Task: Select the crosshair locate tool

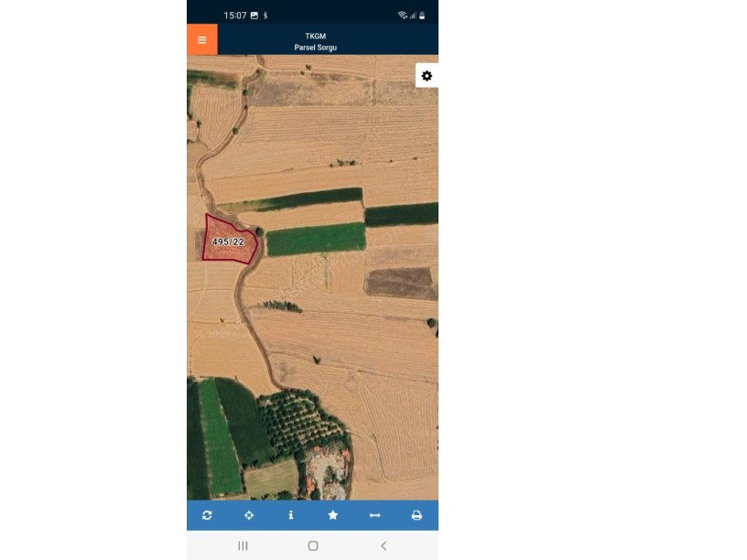Action: (x=249, y=515)
